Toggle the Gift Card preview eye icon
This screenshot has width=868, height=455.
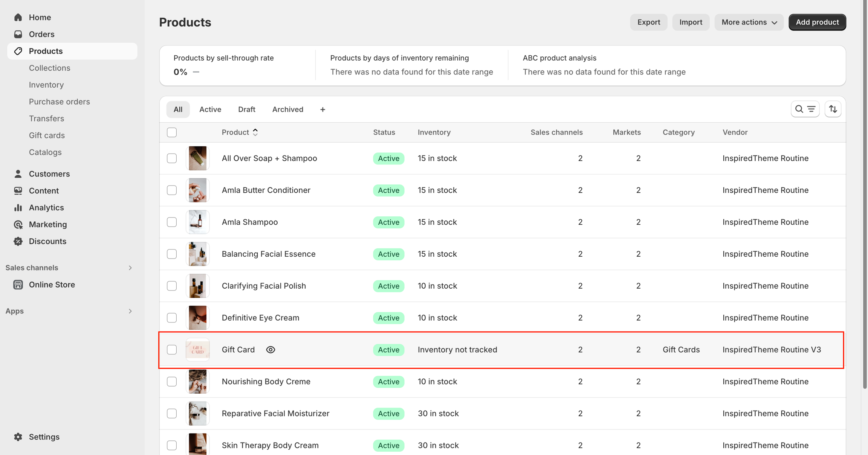coord(270,350)
